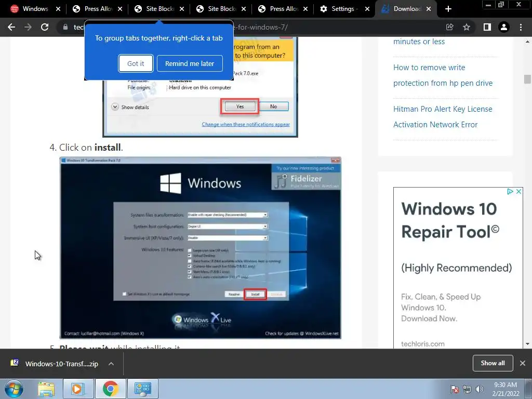Click the Action Center flag tray icon
Screen dimensions: 532x399
(454, 389)
